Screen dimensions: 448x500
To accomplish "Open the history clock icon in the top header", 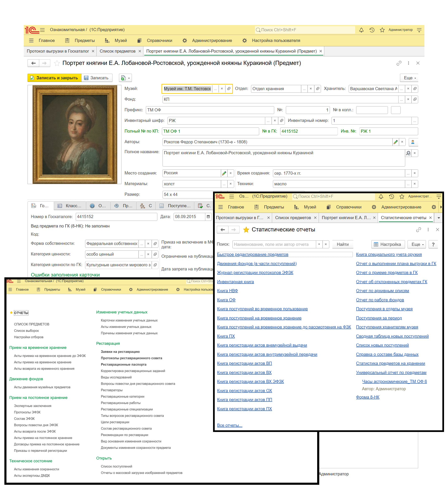I will (x=372, y=30).
